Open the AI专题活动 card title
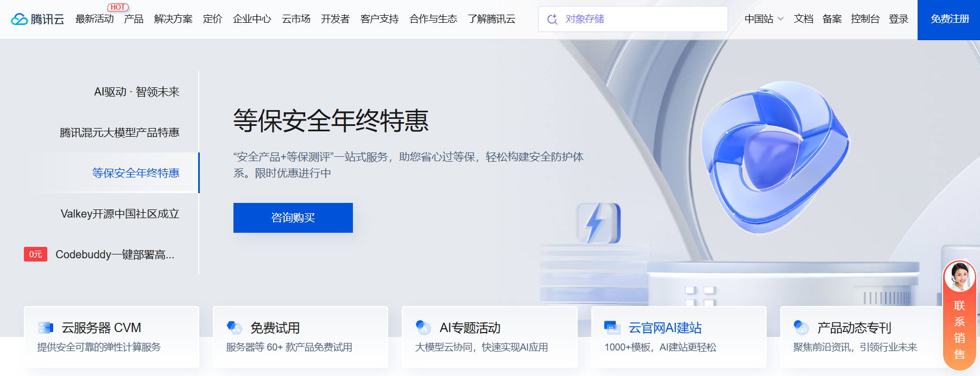 coord(470,328)
